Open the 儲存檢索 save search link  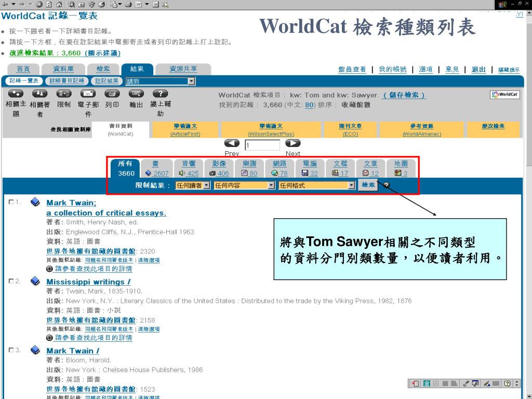tap(404, 95)
